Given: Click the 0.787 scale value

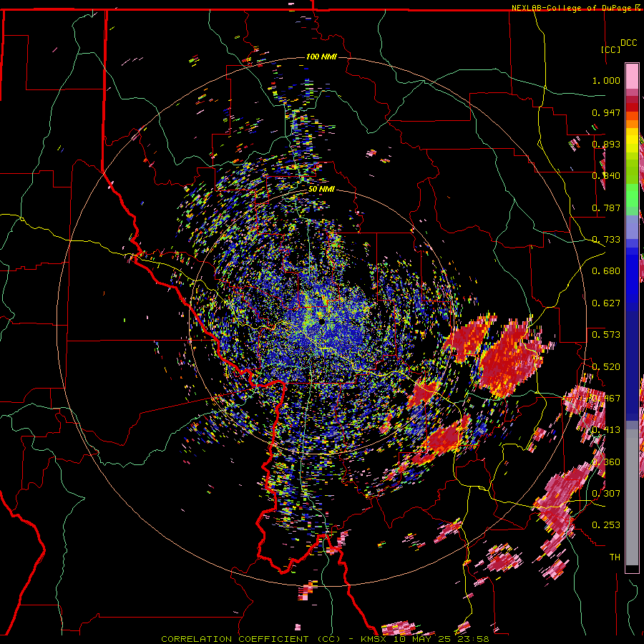Looking at the screenshot, I should click(x=606, y=208).
